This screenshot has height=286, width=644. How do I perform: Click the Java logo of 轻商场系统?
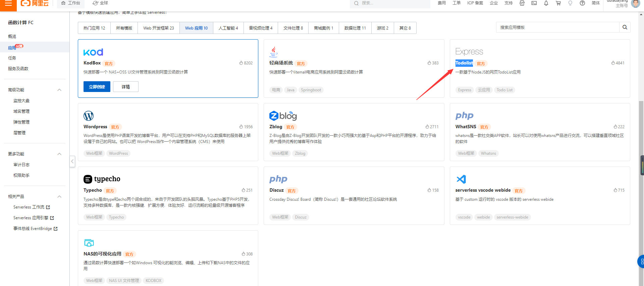tap(274, 52)
